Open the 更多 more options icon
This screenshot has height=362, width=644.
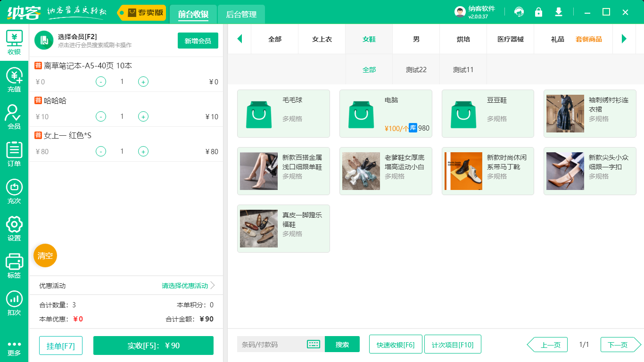[x=14, y=348]
